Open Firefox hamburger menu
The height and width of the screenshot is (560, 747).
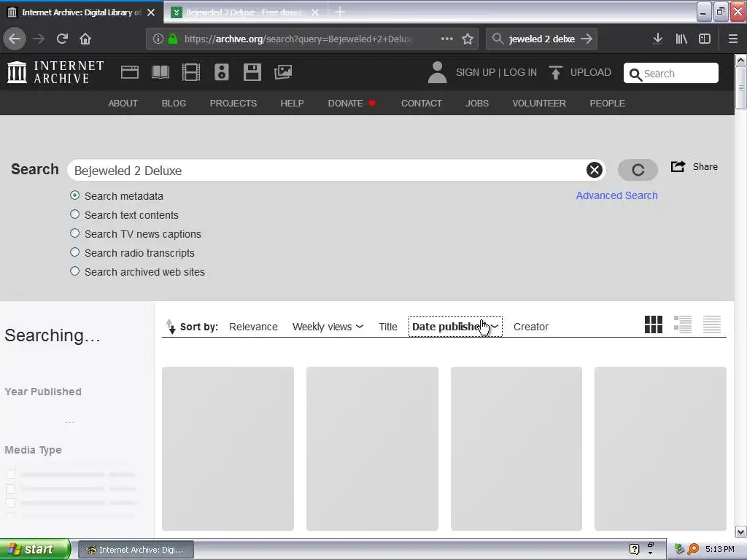(x=733, y=39)
